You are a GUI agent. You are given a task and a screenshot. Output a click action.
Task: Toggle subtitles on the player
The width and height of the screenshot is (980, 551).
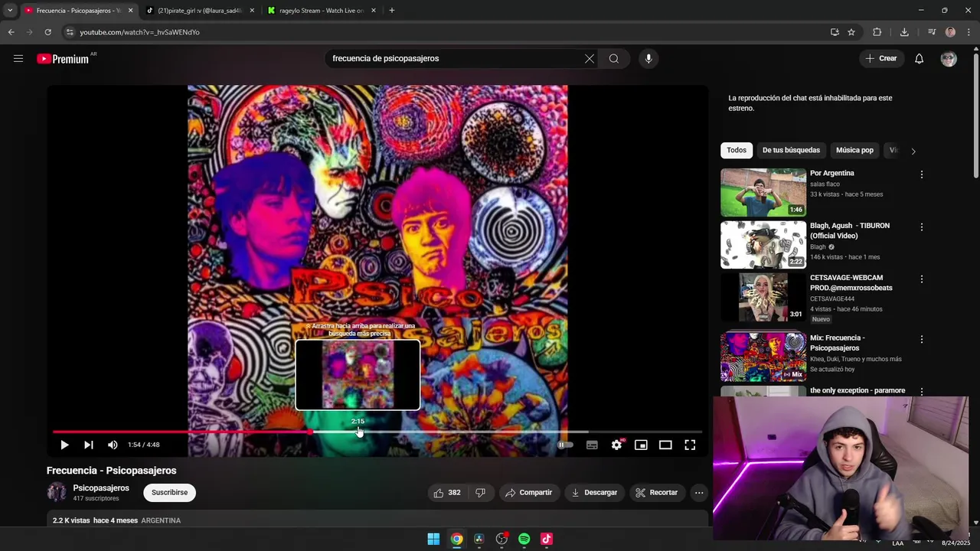[592, 445]
